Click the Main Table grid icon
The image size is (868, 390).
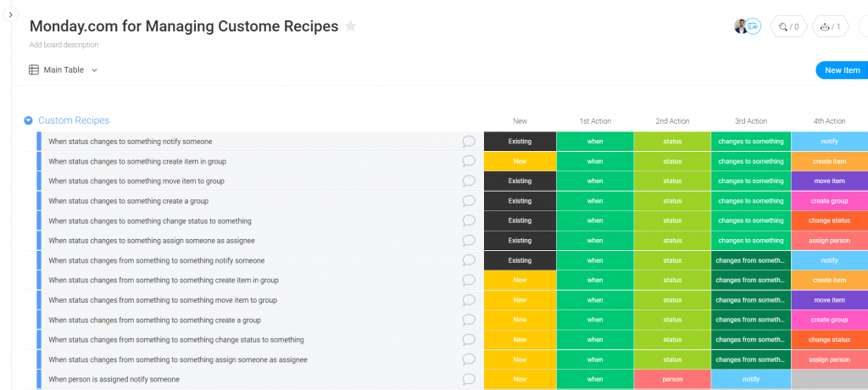coord(34,70)
